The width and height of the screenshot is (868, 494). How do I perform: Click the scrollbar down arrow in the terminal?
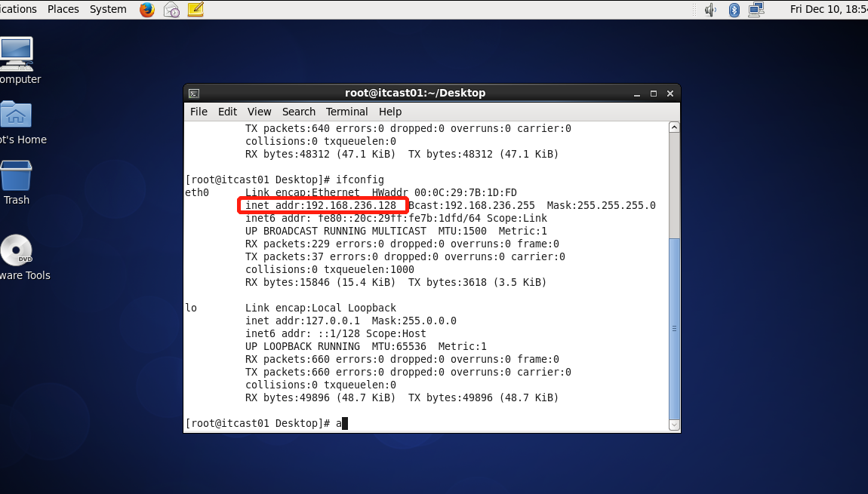point(673,425)
